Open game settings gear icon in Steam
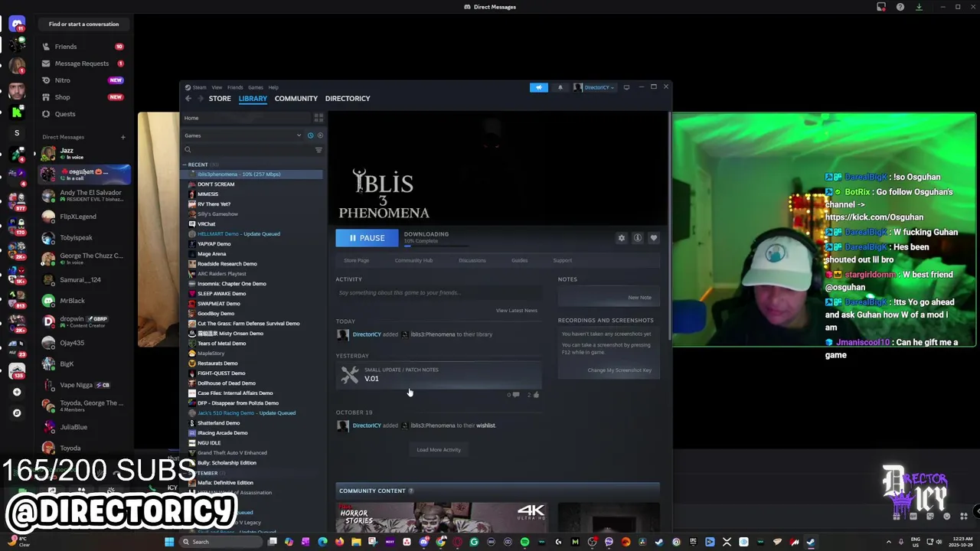The height and width of the screenshot is (551, 980). pyautogui.click(x=622, y=238)
